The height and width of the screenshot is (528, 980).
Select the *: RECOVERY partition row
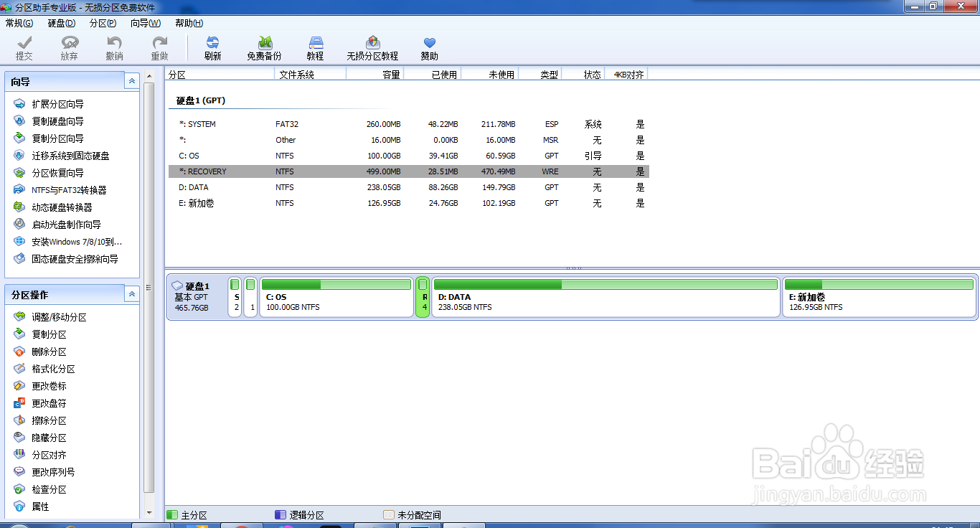pos(409,171)
